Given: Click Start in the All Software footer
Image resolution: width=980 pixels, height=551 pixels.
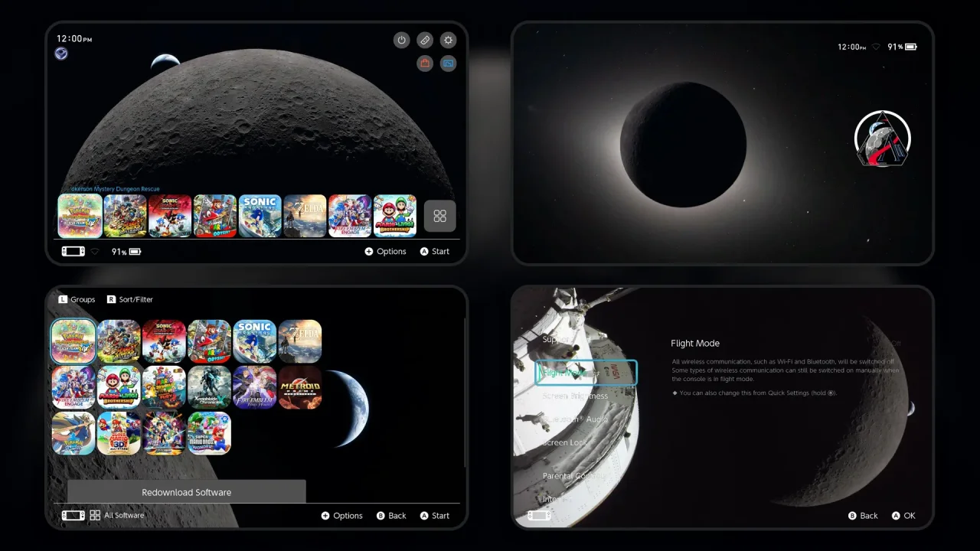Looking at the screenshot, I should coord(435,515).
